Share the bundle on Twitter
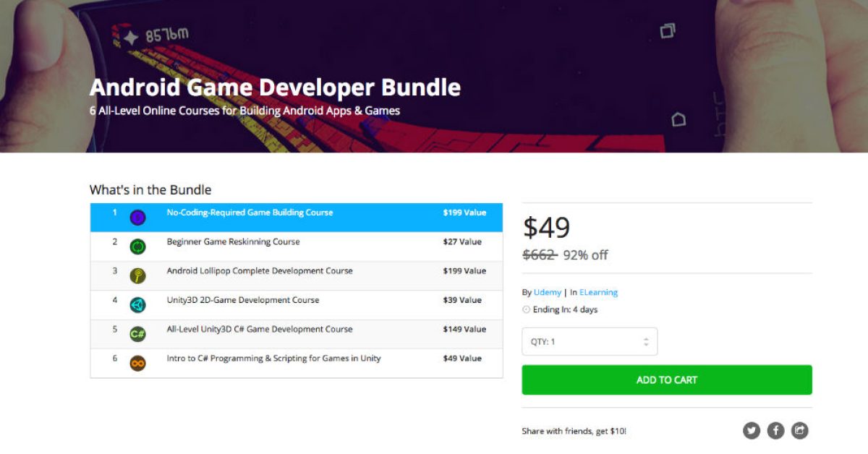The width and height of the screenshot is (868, 454). tap(752, 431)
